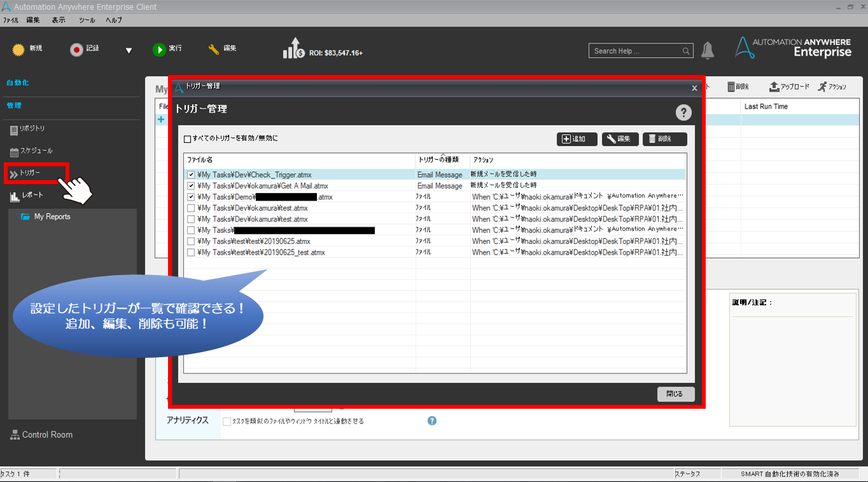The image size is (868, 482).
Task: Click the 新規 (New) sun icon
Action: tap(18, 49)
